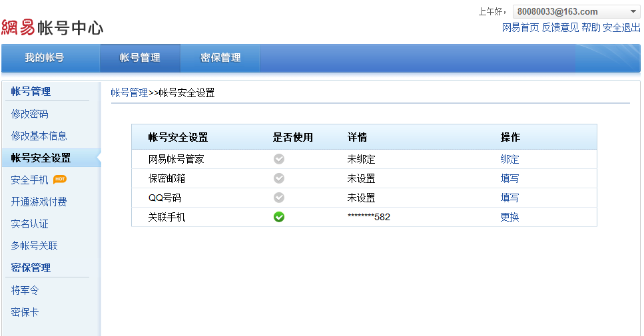
Task: Switch to the 帐号管理 tab
Action: pos(140,58)
